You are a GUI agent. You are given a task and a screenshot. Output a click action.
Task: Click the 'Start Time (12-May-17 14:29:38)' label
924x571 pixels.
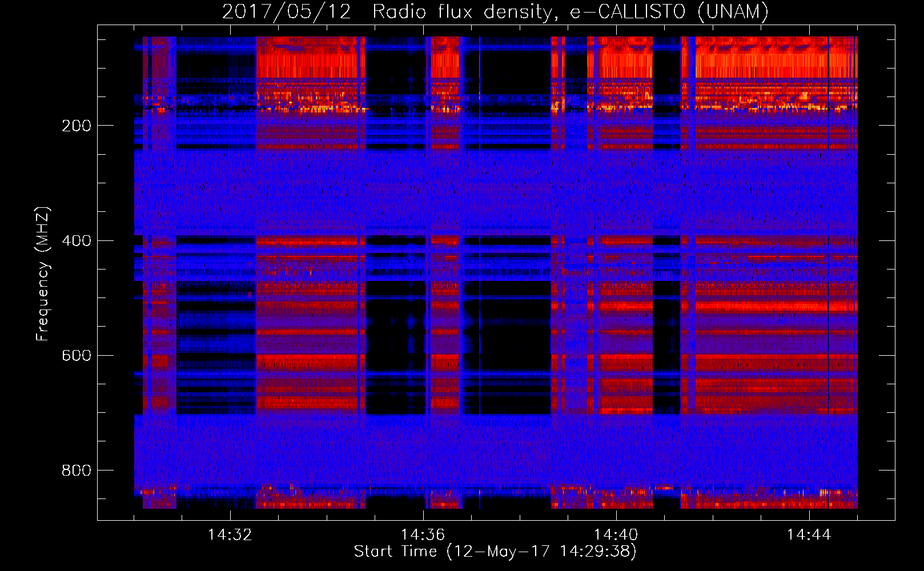[495, 552]
